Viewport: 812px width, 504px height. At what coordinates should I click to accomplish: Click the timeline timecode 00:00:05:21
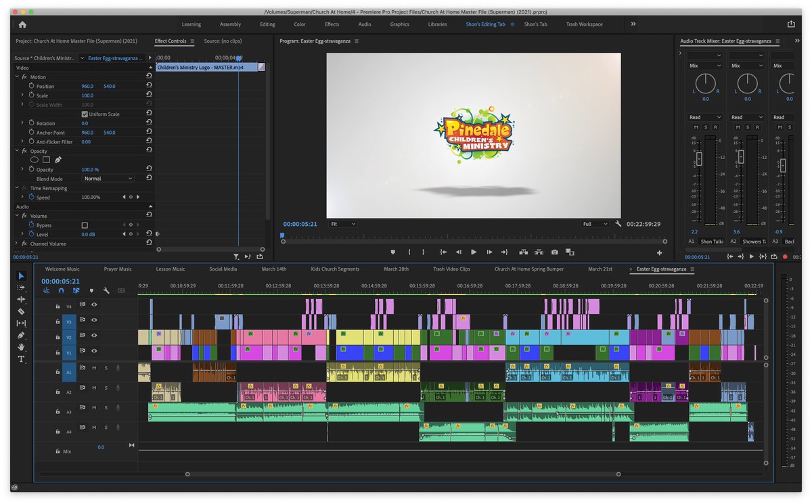click(x=60, y=281)
